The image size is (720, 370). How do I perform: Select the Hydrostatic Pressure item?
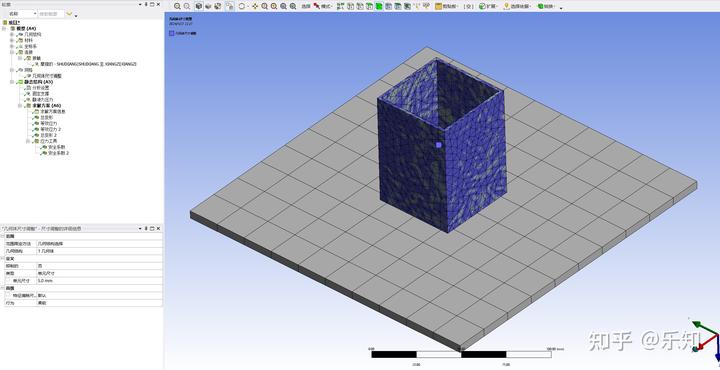pos(43,100)
